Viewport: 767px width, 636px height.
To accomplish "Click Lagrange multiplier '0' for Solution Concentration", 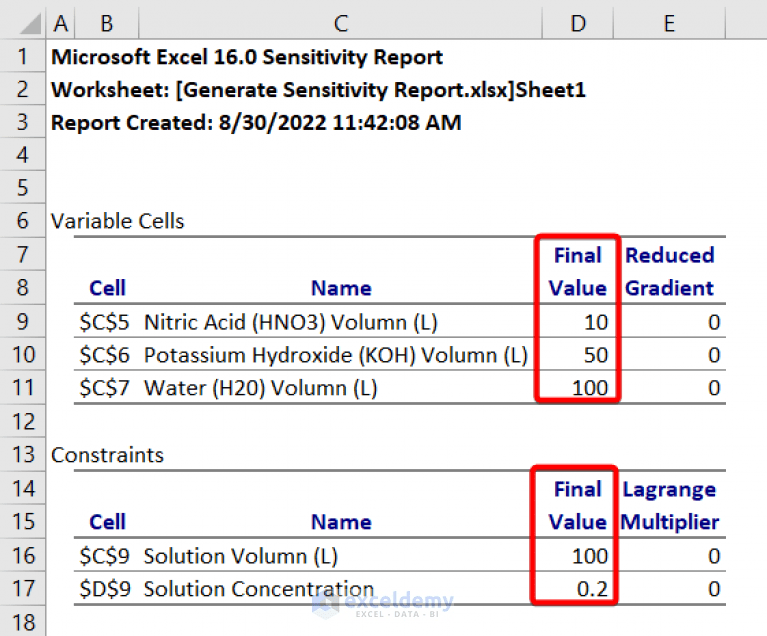I will pyautogui.click(x=714, y=589).
